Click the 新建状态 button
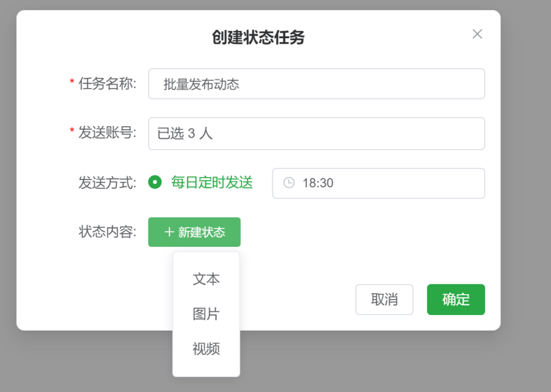551x392 pixels. 194,232
